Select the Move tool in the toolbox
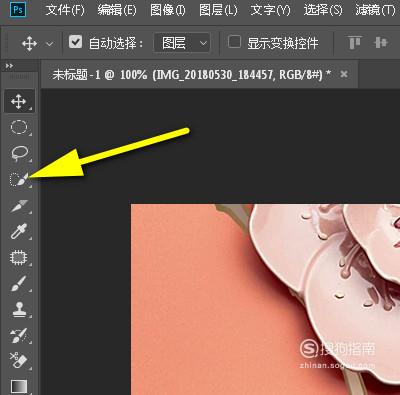 point(19,101)
